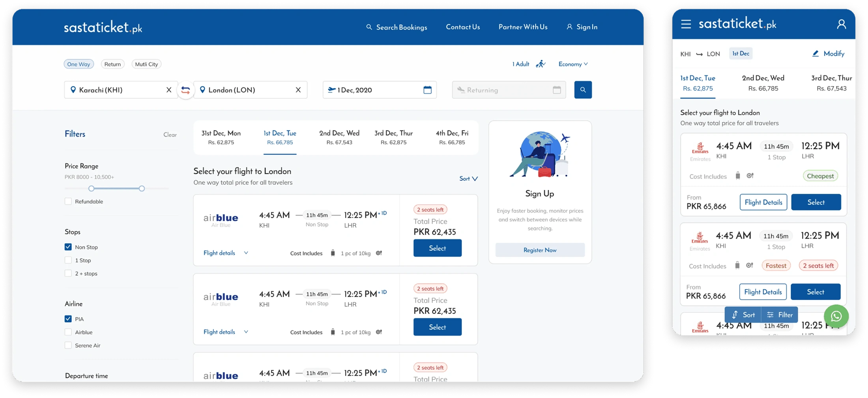Viewport: 868px width, 398px height.
Task: Open the 1 Adult passenger selector
Action: point(521,64)
